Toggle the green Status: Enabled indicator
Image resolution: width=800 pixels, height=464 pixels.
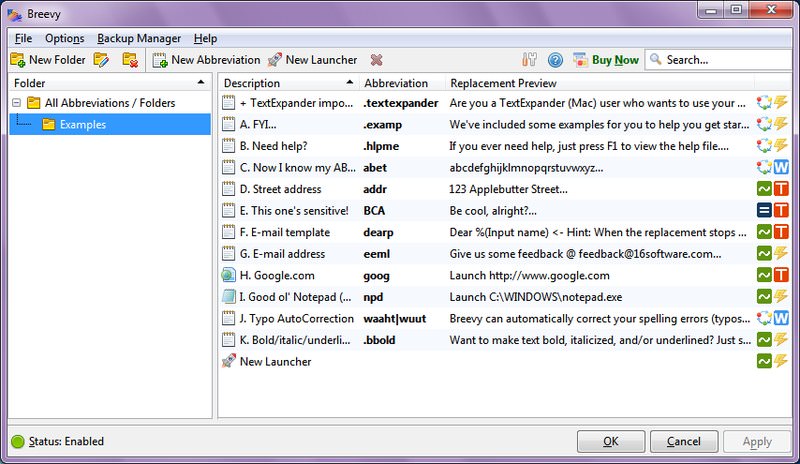[x=18, y=442]
